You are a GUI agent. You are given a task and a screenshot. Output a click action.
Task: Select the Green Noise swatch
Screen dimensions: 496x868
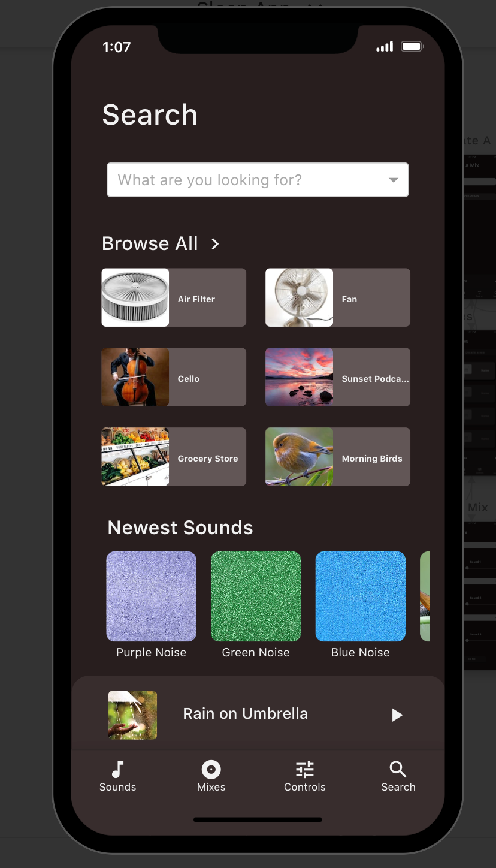tap(256, 596)
